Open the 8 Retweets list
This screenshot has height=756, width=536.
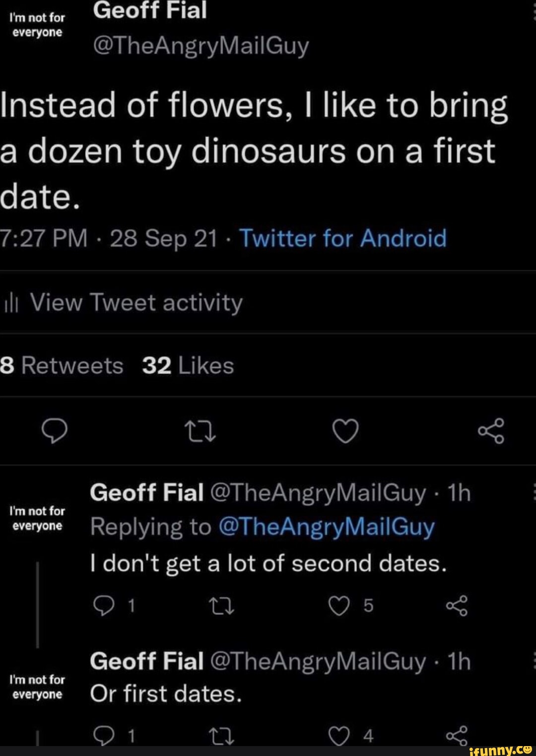62,365
